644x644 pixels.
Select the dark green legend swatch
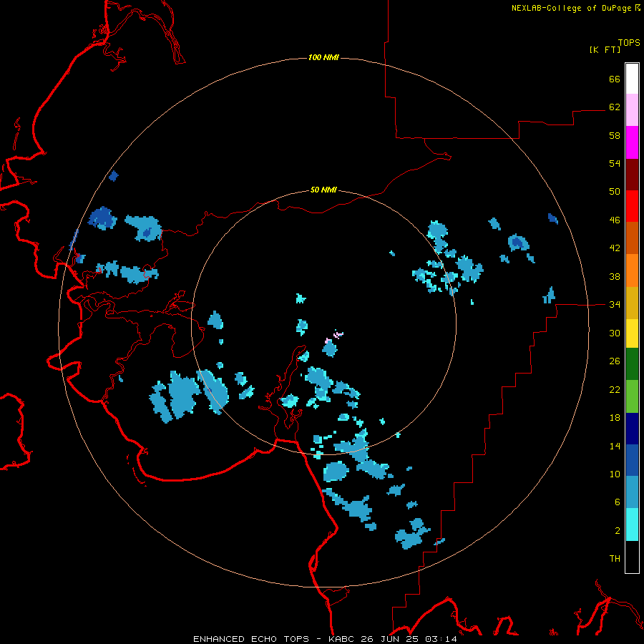click(632, 364)
